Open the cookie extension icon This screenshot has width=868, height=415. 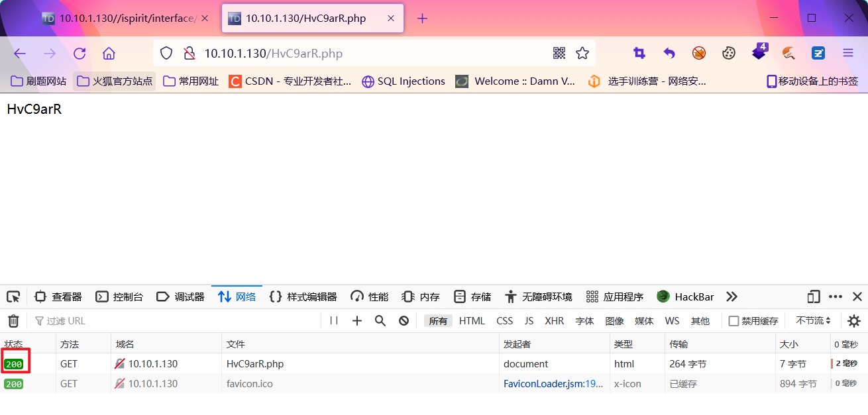pyautogui.click(x=729, y=54)
